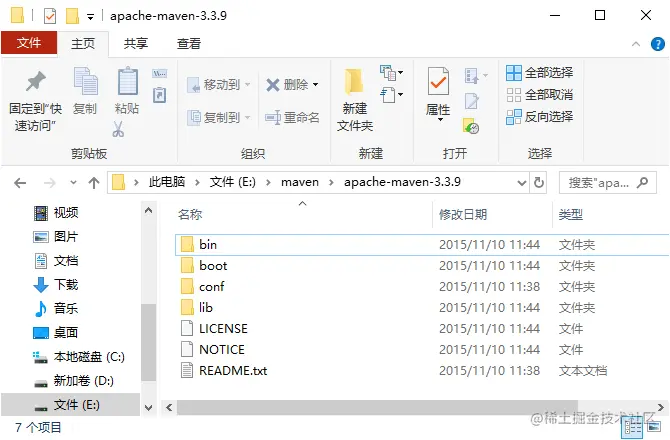The height and width of the screenshot is (440, 670).
Task: Click 全部取消 button
Action: pyautogui.click(x=540, y=94)
